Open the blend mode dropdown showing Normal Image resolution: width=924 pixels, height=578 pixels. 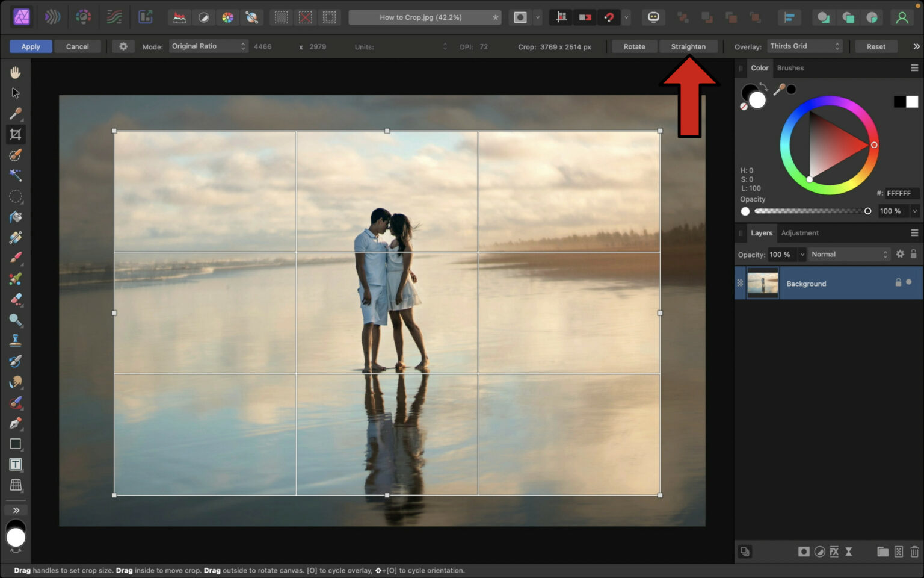[849, 255]
